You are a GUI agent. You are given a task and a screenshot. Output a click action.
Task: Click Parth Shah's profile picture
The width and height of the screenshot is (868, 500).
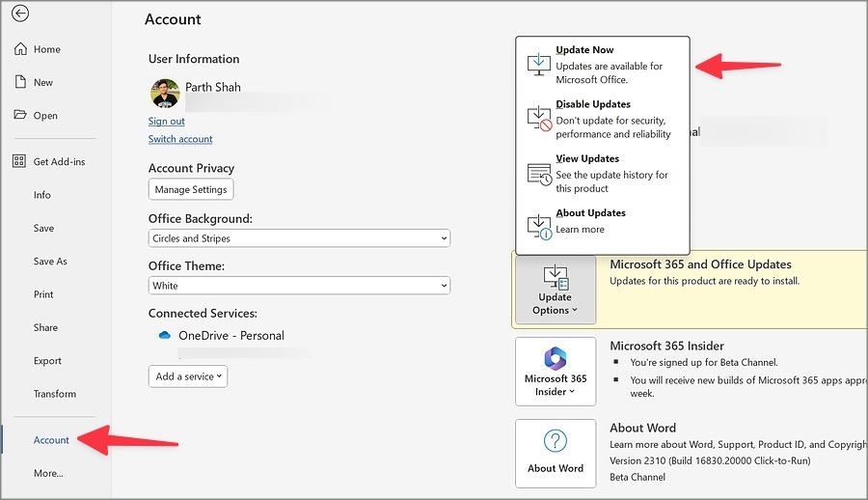pyautogui.click(x=165, y=93)
